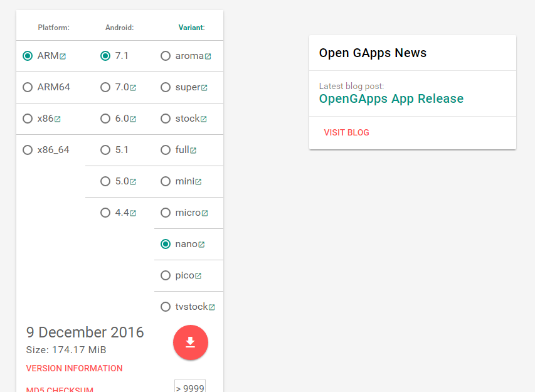This screenshot has width=535, height=392.
Task: Select the ARM platform radio button
Action: click(x=28, y=56)
